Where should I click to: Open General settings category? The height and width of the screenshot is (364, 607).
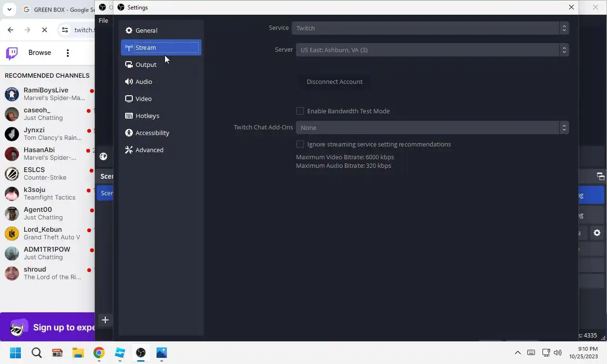(161, 30)
